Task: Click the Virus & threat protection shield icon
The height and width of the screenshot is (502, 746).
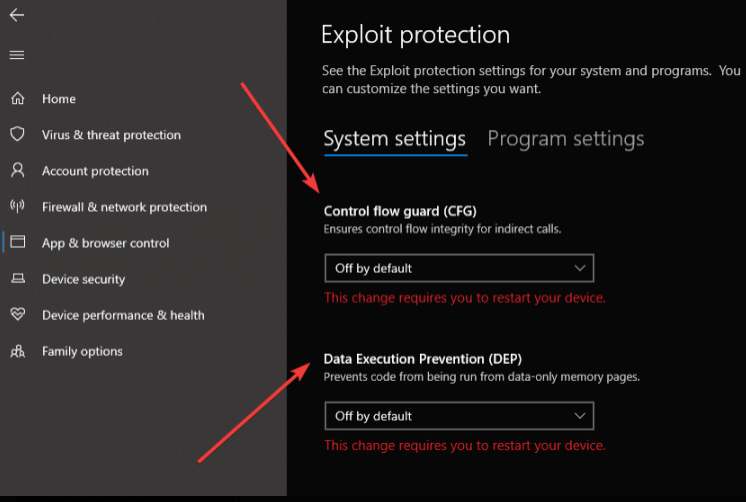Action: point(17,135)
